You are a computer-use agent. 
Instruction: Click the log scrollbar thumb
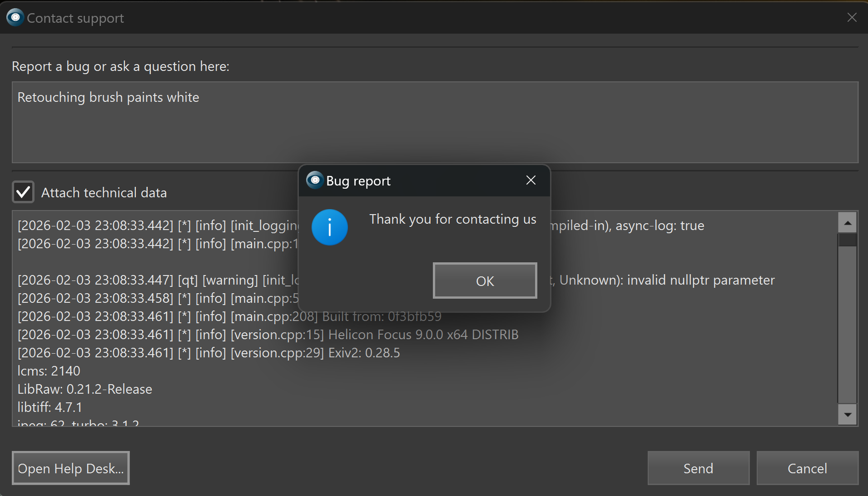coord(847,240)
